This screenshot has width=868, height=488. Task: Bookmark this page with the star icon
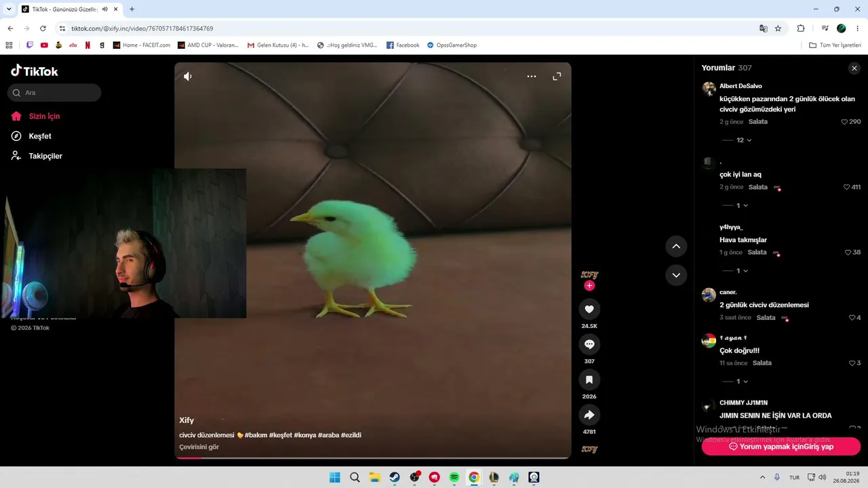(x=778, y=28)
